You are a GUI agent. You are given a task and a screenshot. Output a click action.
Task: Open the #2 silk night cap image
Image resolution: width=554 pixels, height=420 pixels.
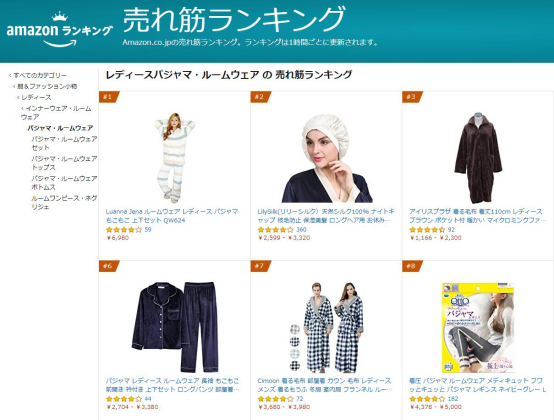coord(327,158)
